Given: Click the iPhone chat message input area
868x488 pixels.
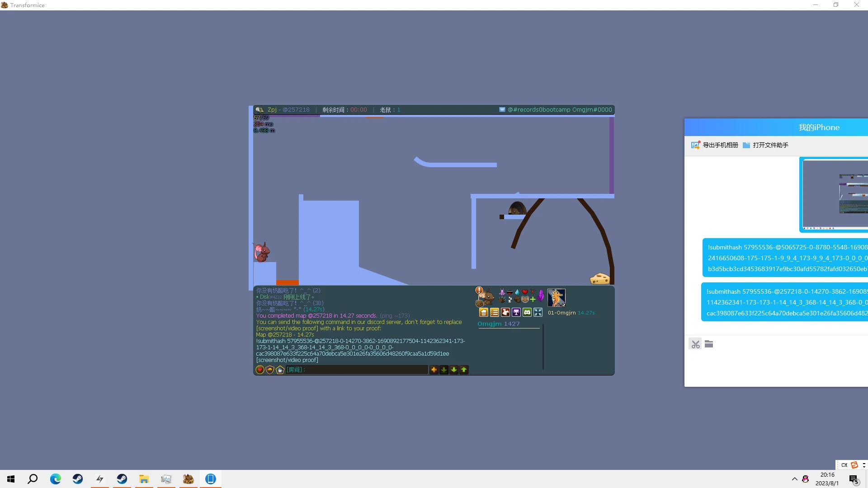Looking at the screenshot, I should point(776,368).
